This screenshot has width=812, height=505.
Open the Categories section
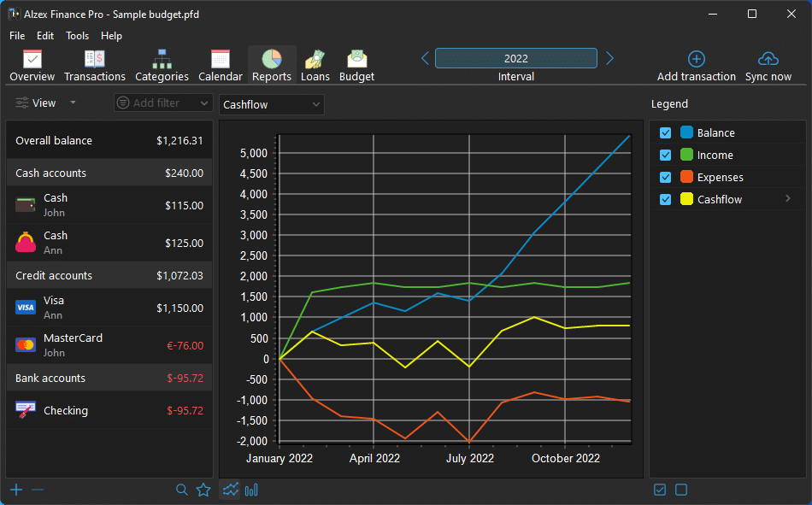(x=162, y=66)
